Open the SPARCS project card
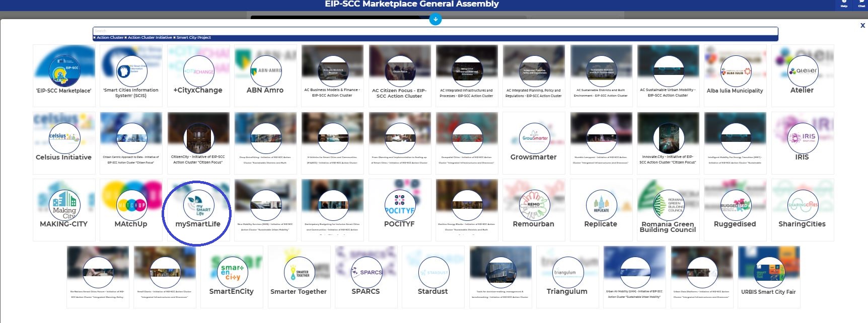This screenshot has width=868, height=323. click(366, 277)
